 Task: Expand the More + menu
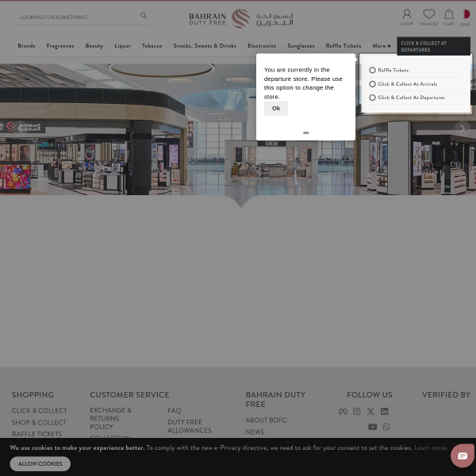tap(382, 46)
